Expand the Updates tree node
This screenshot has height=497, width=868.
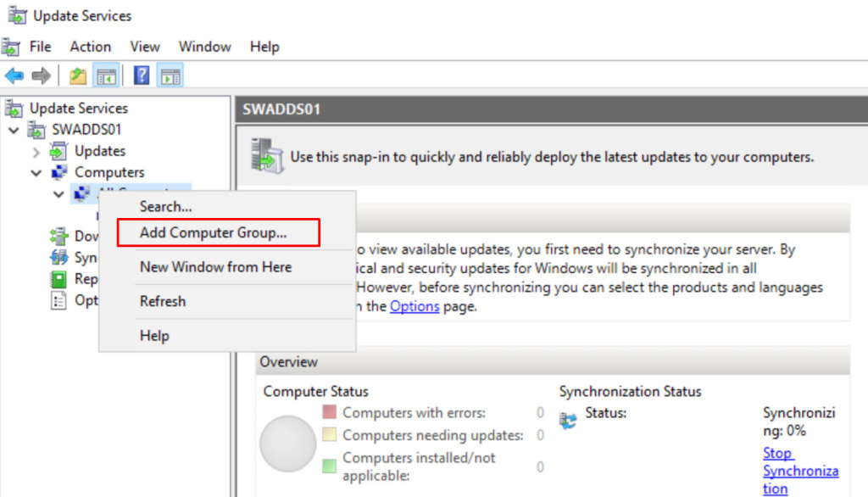[x=36, y=151]
